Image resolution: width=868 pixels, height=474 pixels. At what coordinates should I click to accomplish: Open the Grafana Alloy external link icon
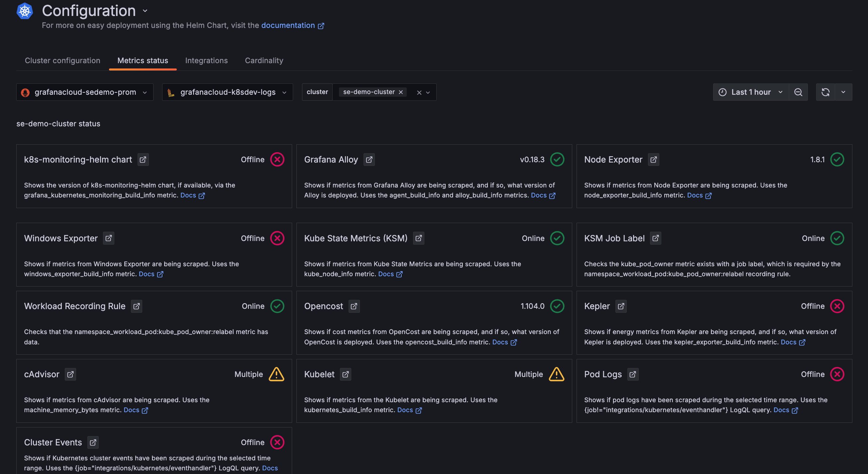[369, 160]
